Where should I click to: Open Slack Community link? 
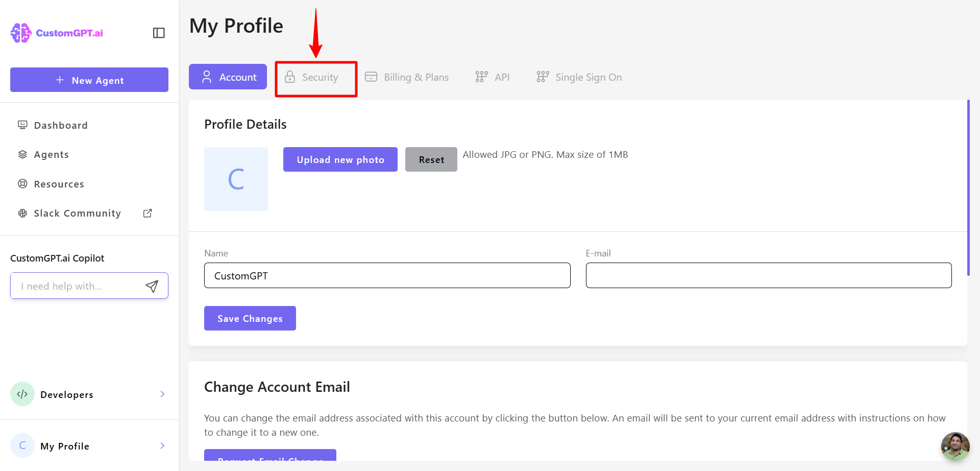(x=77, y=213)
